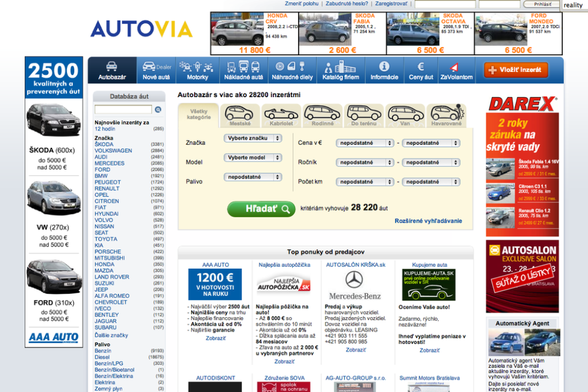The image size is (588, 392).
Task: Click Zobraziť under the AAA AUTO offer
Action: coord(216,339)
